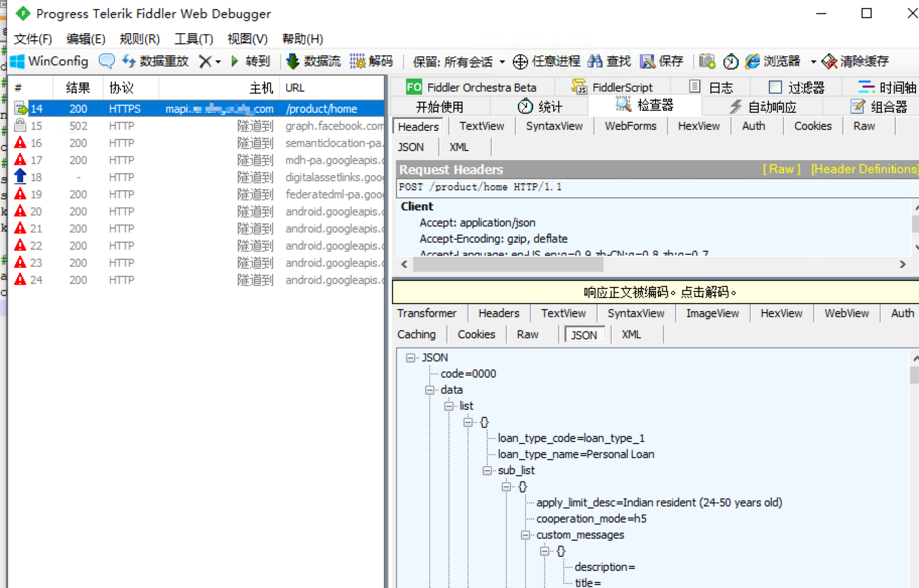This screenshot has width=919, height=588.
Task: Collapse the sub_list node
Action: (x=487, y=470)
